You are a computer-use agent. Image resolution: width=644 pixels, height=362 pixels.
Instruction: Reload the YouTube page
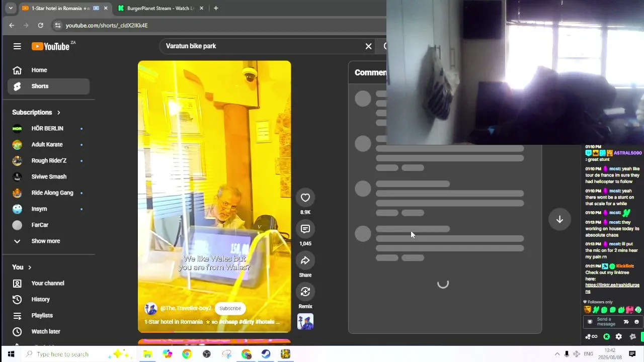pyautogui.click(x=40, y=25)
